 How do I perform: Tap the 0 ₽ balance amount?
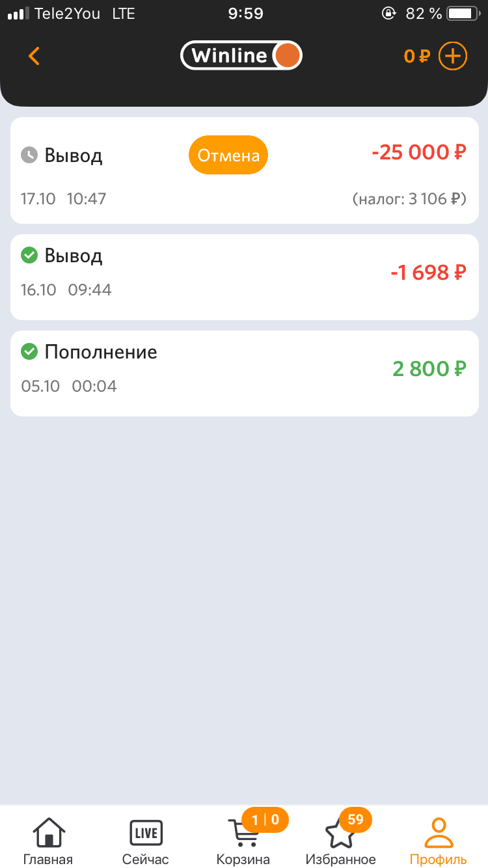tap(416, 57)
